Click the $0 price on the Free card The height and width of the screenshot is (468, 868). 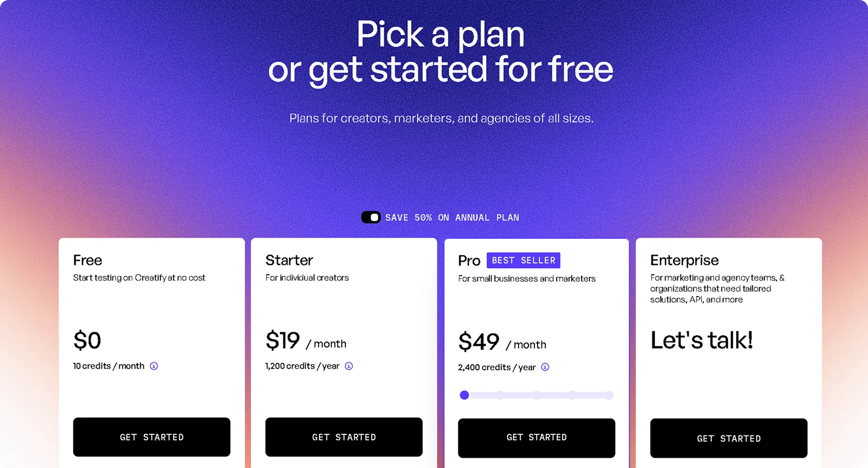[88, 341]
